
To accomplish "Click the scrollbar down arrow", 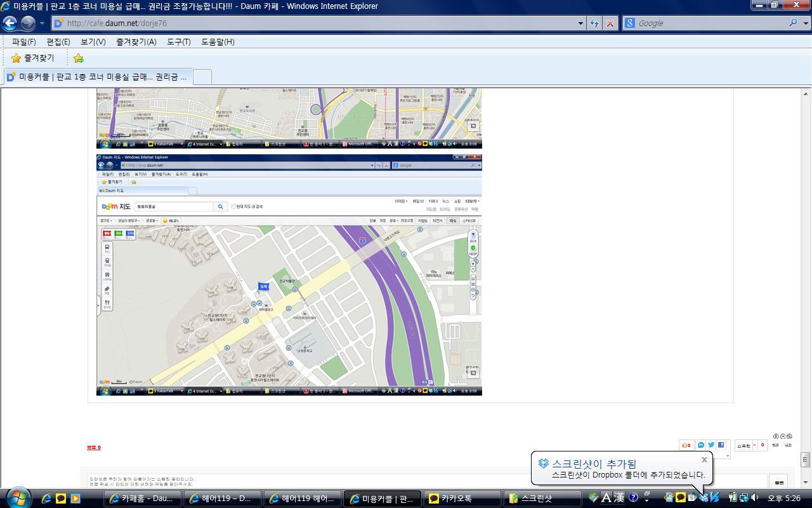I will tap(806, 483).
